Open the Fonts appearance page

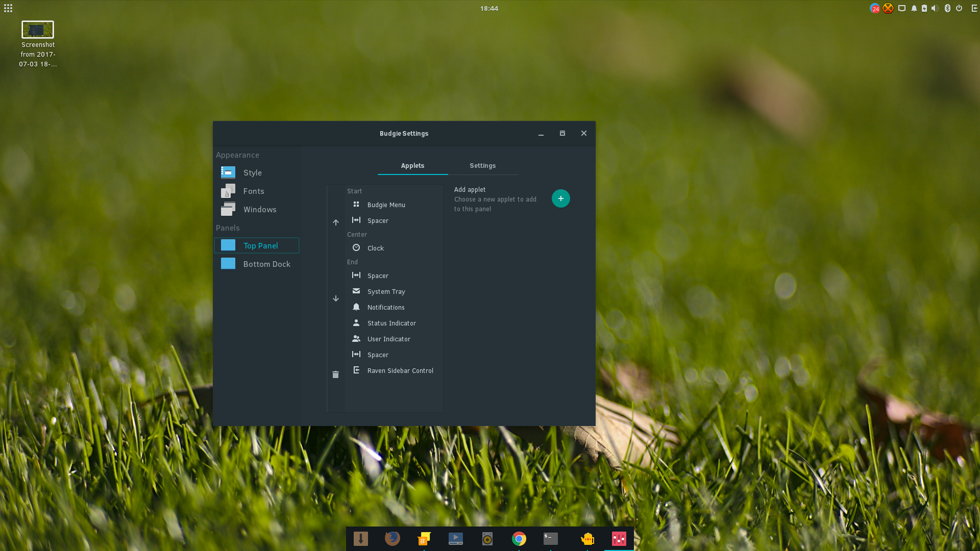point(257,191)
